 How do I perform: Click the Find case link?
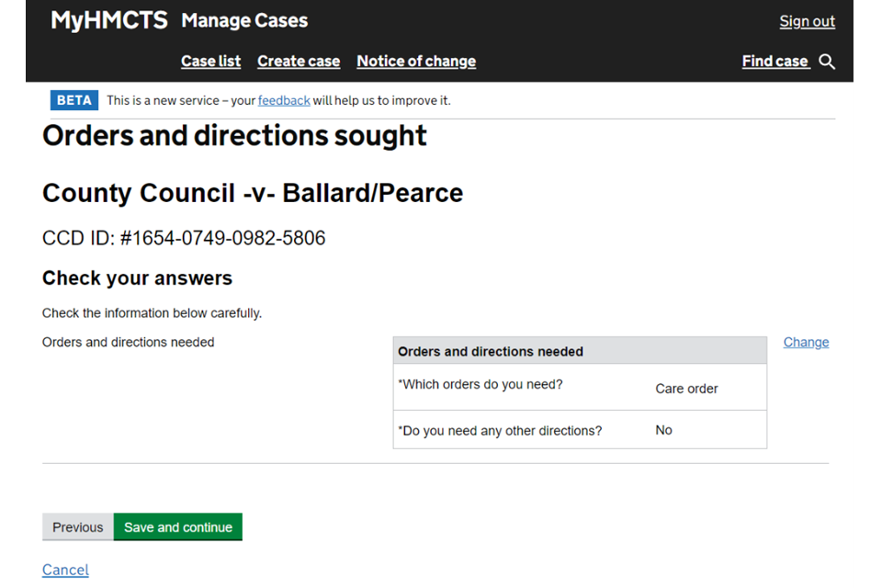775,62
